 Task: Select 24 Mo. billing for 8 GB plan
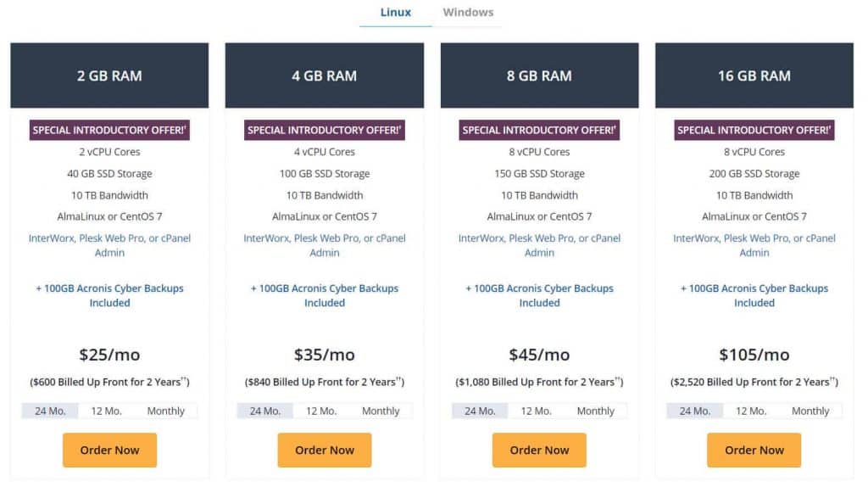point(481,411)
